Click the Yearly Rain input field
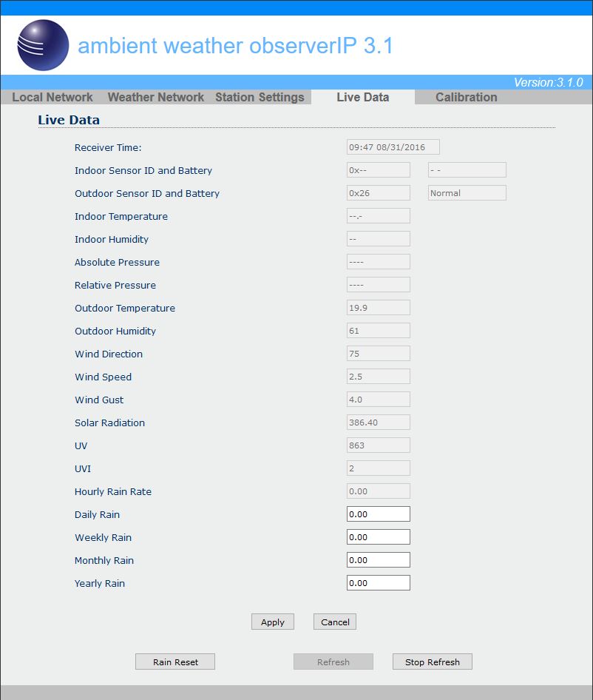Screen dimensions: 593x700 [x=379, y=583]
